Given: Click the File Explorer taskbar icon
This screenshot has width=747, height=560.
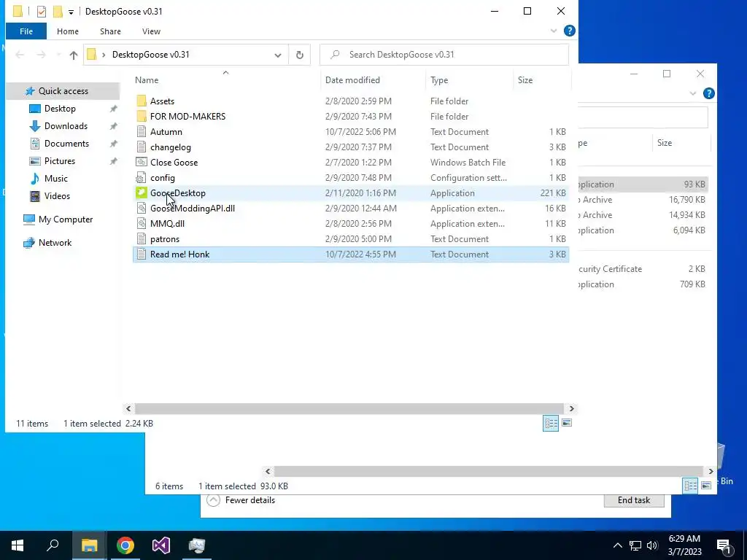Looking at the screenshot, I should [89, 545].
